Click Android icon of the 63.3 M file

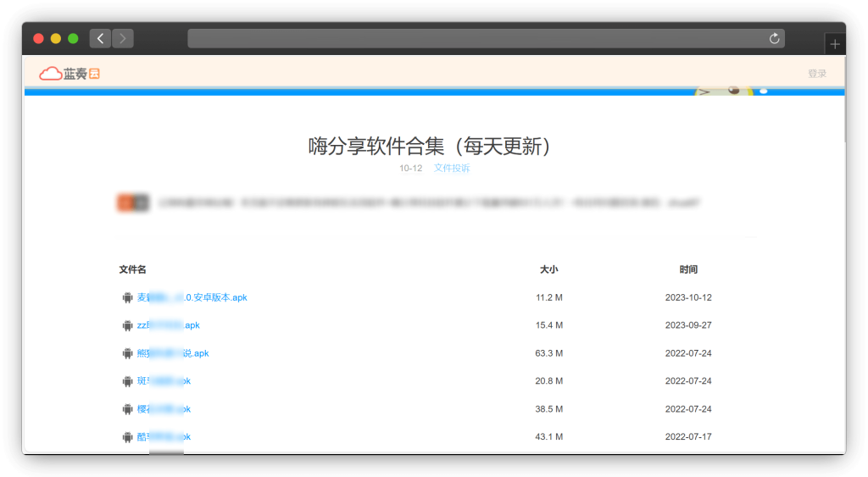(127, 353)
